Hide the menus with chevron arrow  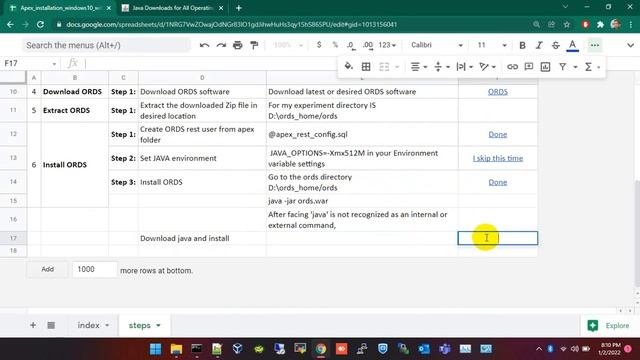[630, 45]
